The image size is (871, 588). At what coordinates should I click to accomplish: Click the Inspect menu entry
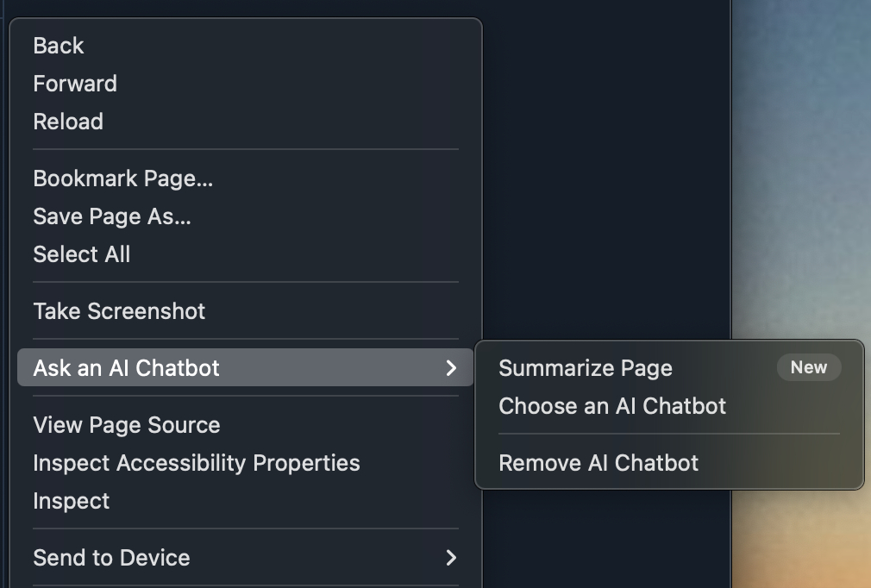72,501
